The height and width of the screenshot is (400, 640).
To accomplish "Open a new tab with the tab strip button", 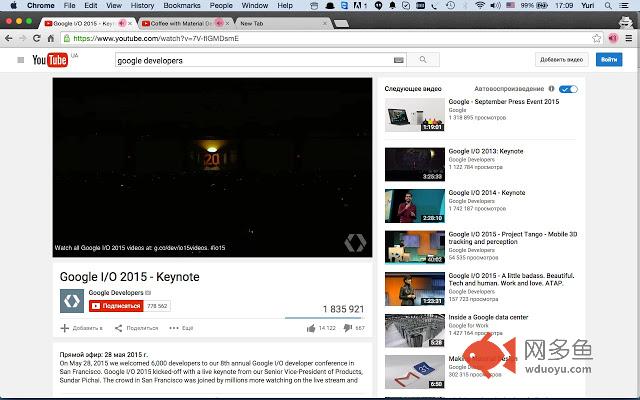I will tap(341, 24).
